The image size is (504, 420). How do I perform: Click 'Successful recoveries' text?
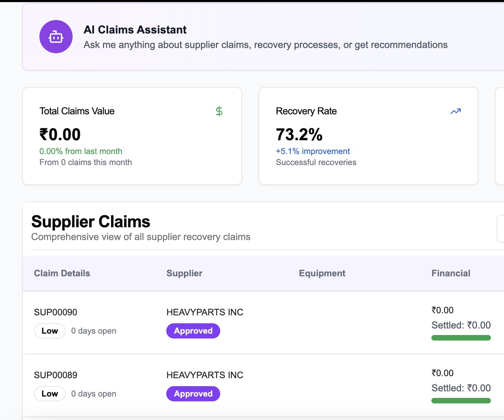[x=316, y=162]
